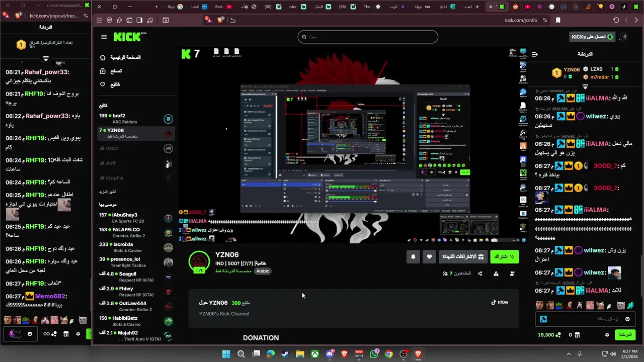Open recommended channel presence_lol
The height and width of the screenshot is (362, 644).
(136, 262)
